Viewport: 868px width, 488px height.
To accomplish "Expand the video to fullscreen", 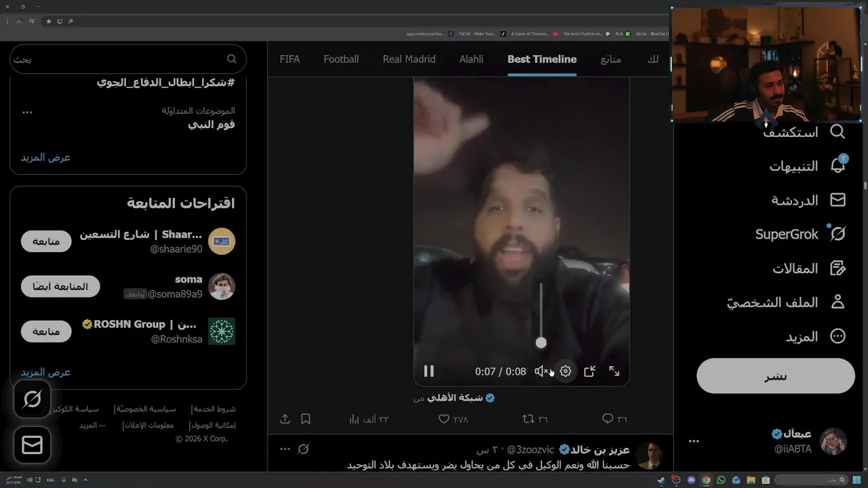I will pos(614,371).
